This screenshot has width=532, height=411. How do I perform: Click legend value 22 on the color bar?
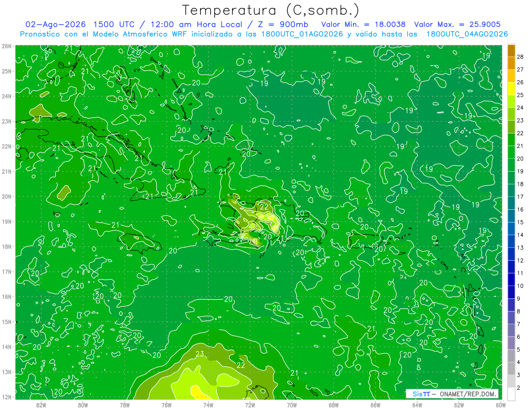[520, 133]
